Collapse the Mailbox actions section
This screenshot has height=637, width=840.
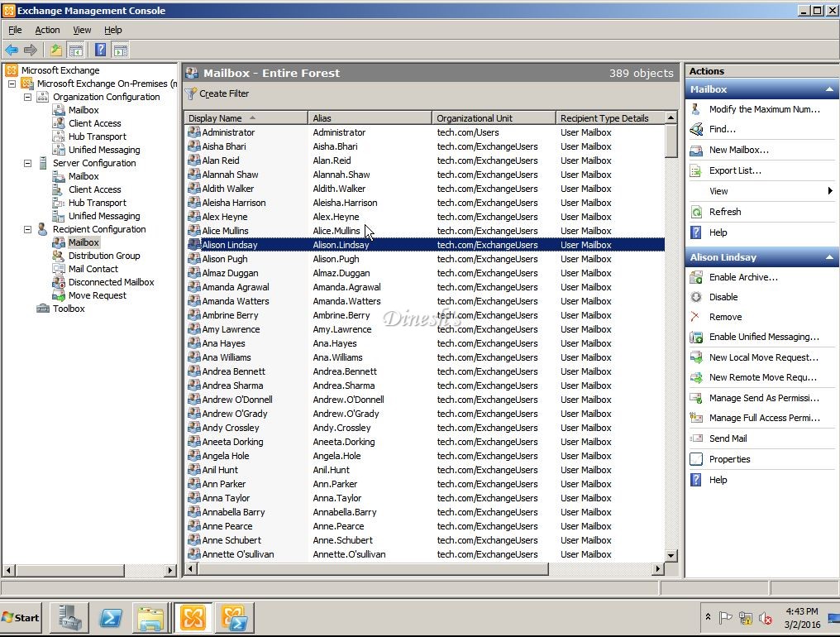829,89
